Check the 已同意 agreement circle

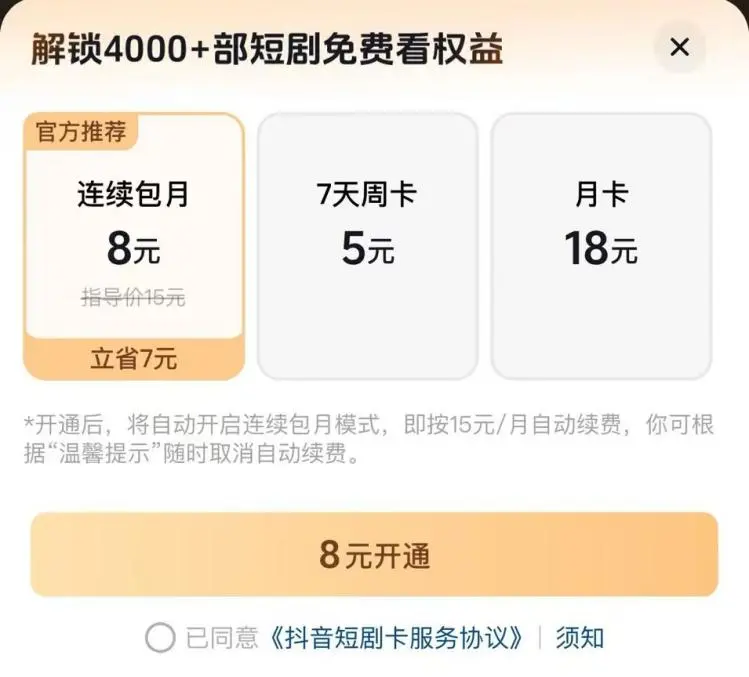pos(160,637)
